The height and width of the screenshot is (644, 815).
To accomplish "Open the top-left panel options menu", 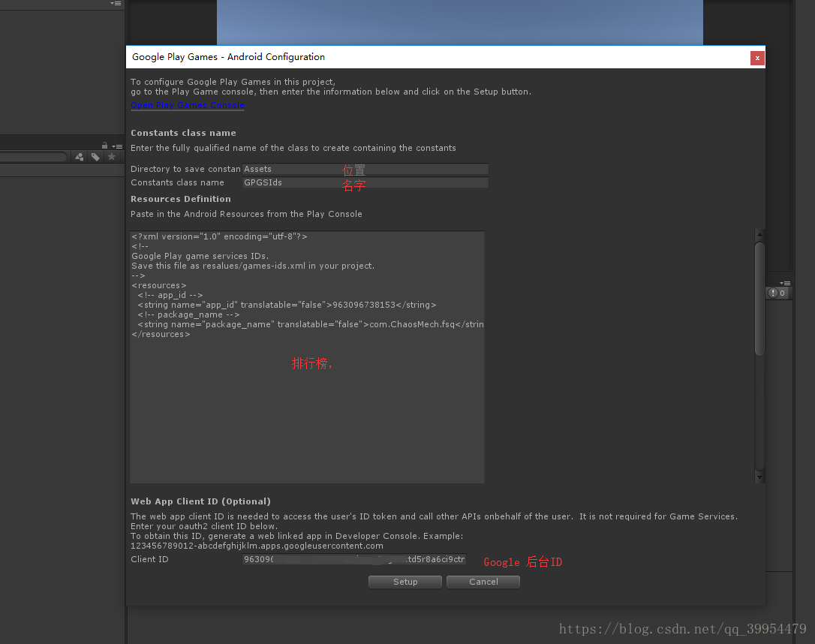I will click(116, 3).
